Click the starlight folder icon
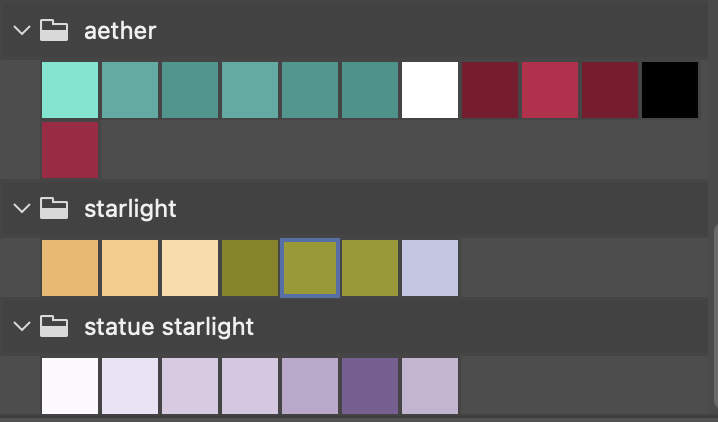This screenshot has width=718, height=422. click(54, 208)
